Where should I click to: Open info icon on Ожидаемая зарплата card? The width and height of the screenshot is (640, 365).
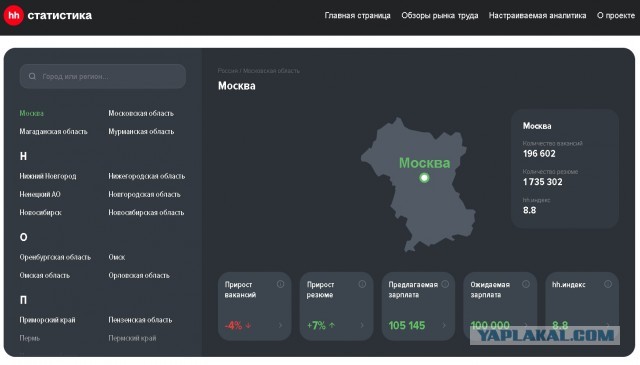(526, 284)
